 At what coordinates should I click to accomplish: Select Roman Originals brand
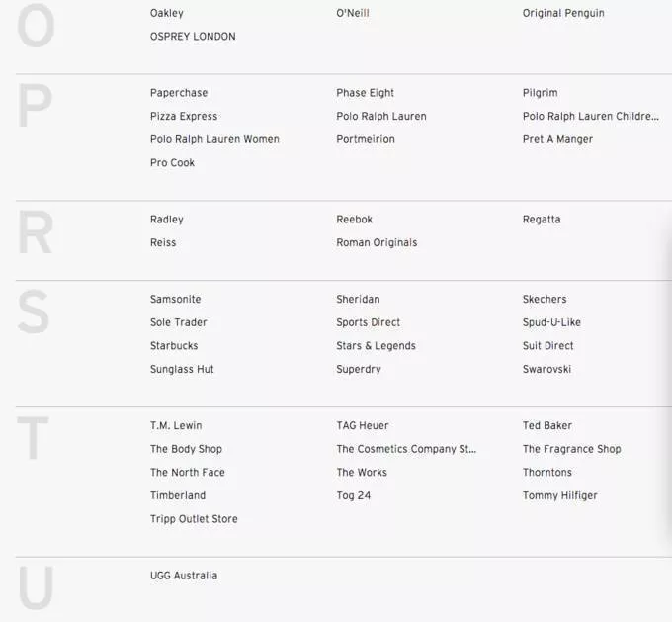[377, 242]
